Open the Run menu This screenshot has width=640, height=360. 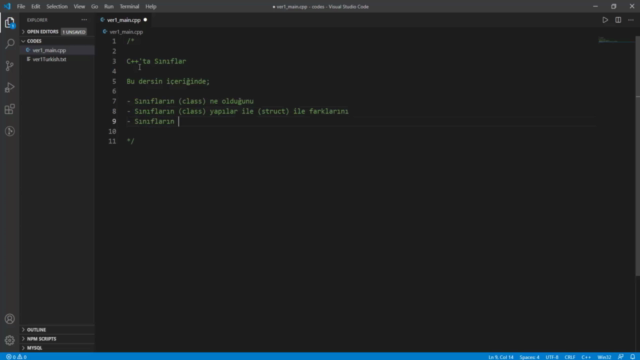click(109, 7)
